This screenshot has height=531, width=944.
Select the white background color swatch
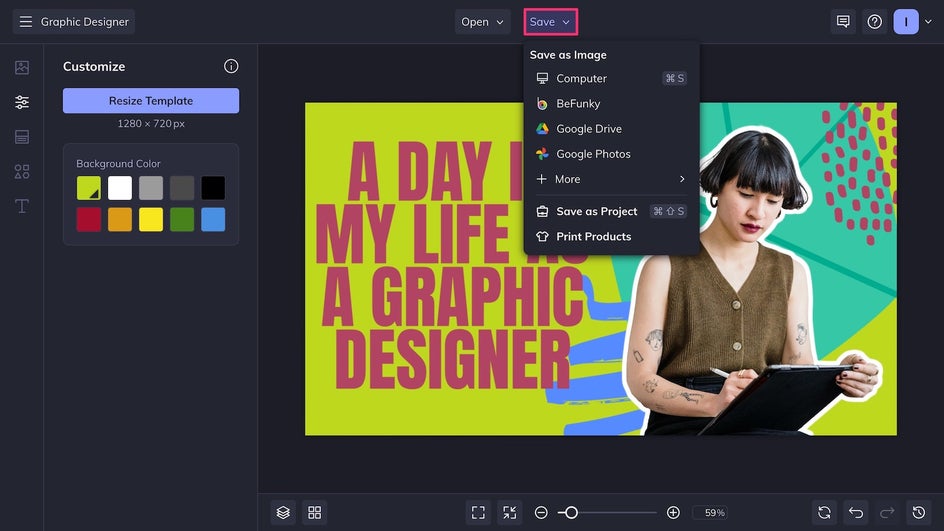click(120, 188)
